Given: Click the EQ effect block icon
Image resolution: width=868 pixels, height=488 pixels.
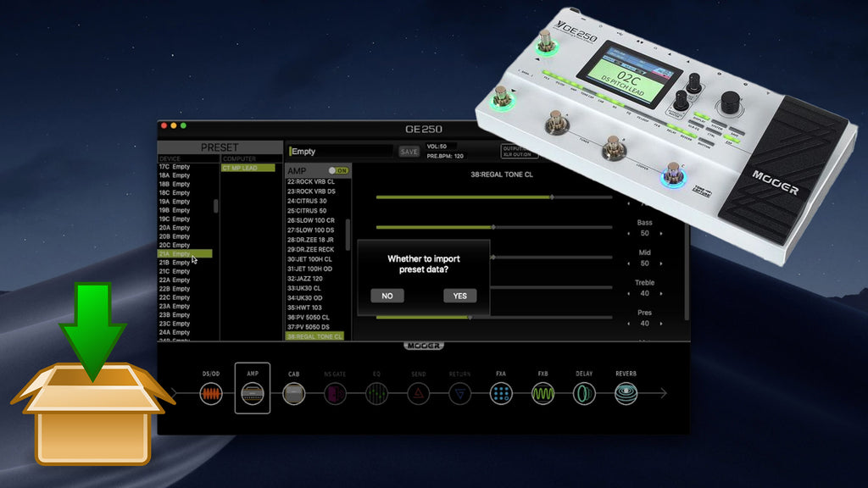Looking at the screenshot, I should (x=378, y=394).
